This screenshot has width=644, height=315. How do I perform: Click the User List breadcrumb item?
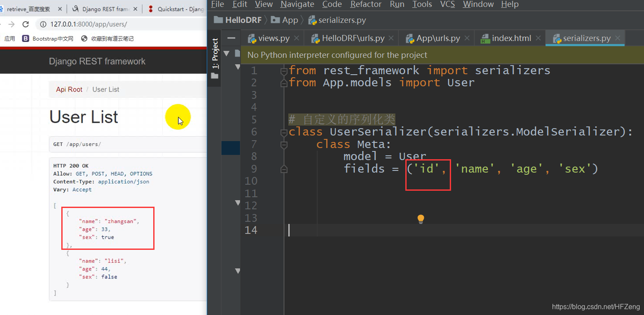[x=106, y=89]
